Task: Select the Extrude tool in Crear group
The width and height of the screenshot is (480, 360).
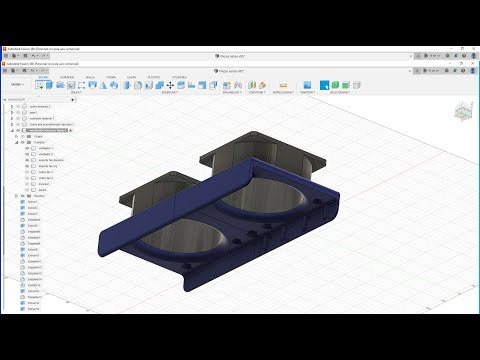Action: coord(50,85)
